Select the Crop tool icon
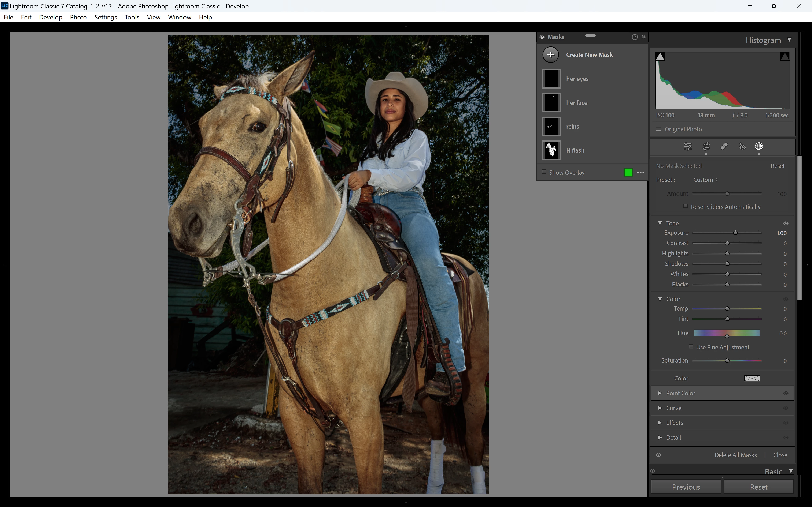Viewport: 812px width, 507px height. (706, 147)
